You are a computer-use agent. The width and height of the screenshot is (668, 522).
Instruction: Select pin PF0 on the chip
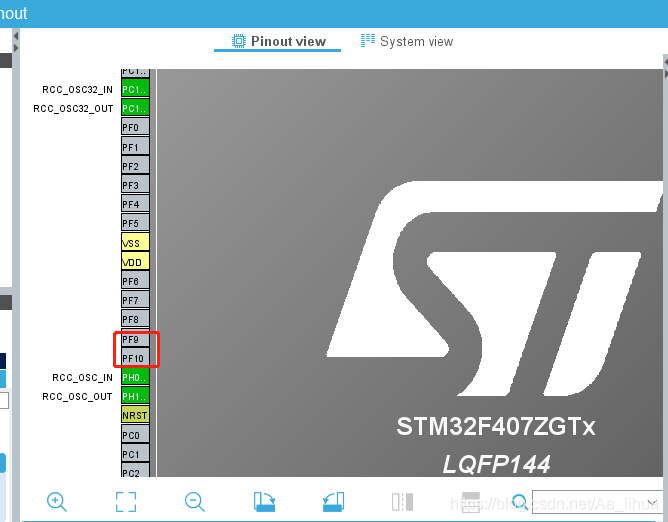coord(134,127)
